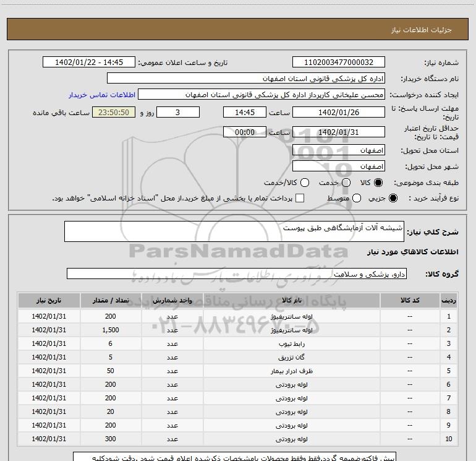476x461 pixels.
Task: Click the quantity 20 cell
Action: point(111,411)
